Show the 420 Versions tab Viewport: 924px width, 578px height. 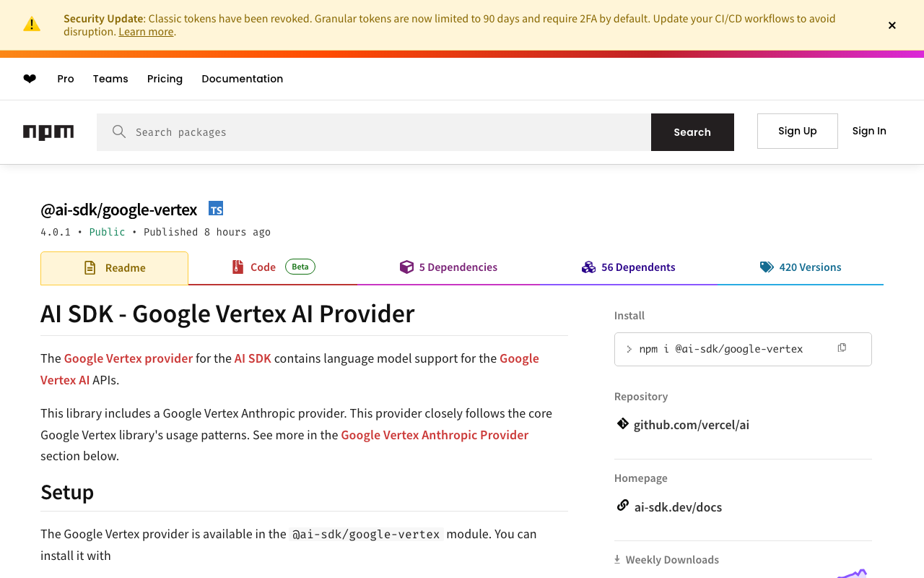tap(801, 267)
